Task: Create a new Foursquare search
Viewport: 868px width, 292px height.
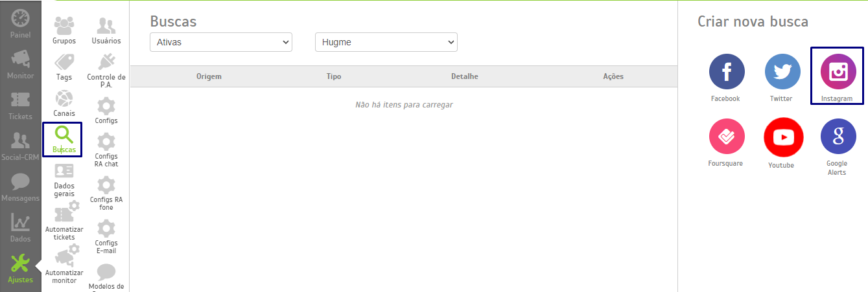Action: (726, 135)
